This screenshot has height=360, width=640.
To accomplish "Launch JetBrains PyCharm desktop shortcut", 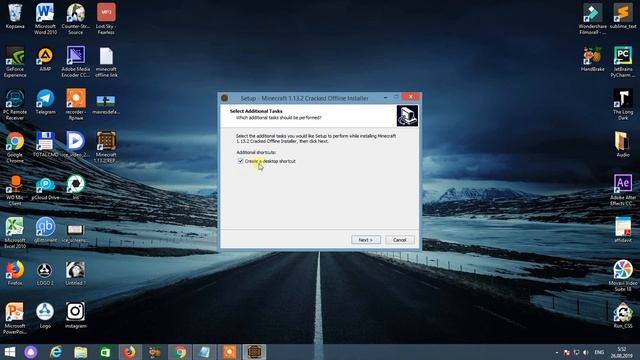I will pos(623,62).
